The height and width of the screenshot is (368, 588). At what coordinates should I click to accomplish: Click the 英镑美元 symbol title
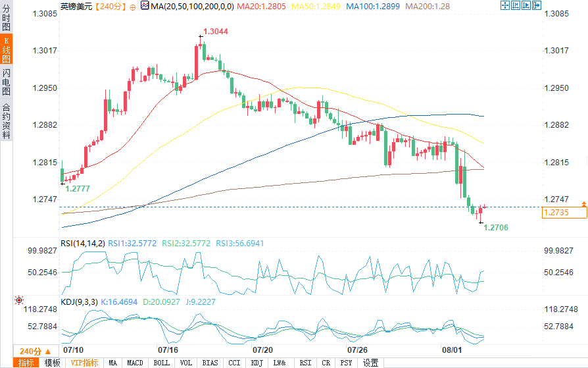click(x=76, y=7)
